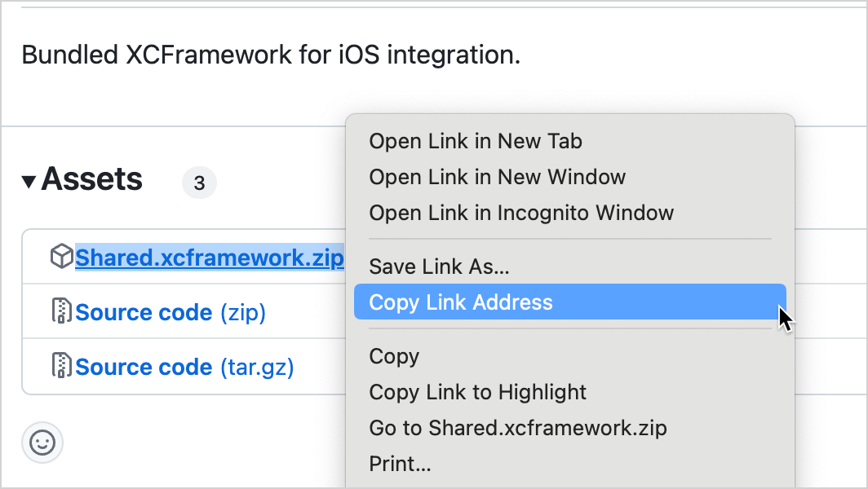Select Copy from the context menu

point(394,356)
